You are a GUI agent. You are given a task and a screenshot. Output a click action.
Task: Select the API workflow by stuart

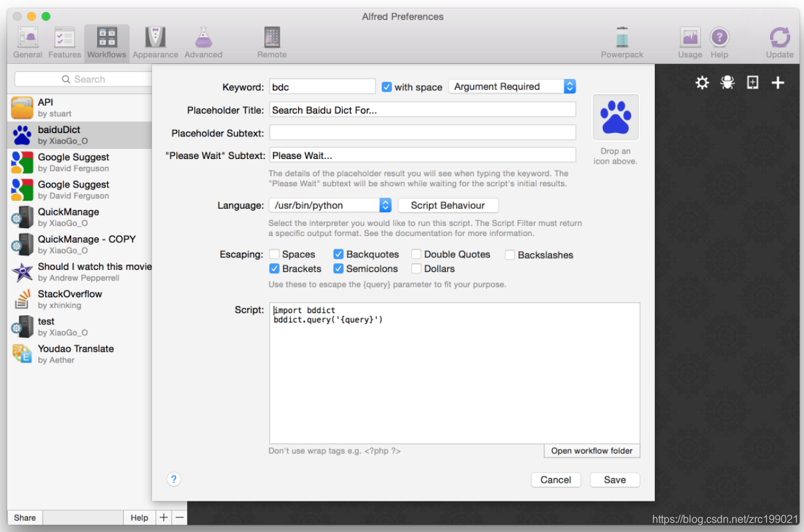[x=79, y=108]
